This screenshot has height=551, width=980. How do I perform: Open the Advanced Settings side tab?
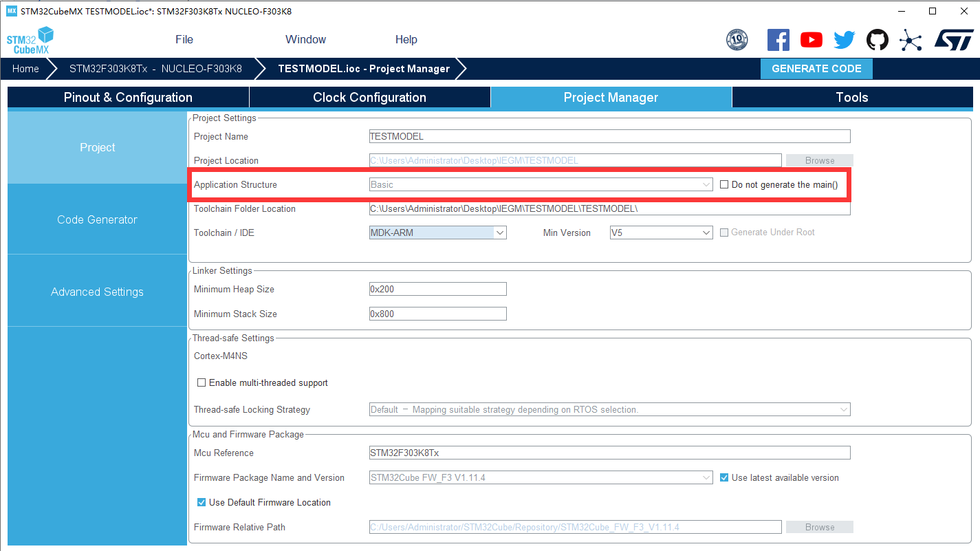pyautogui.click(x=97, y=292)
